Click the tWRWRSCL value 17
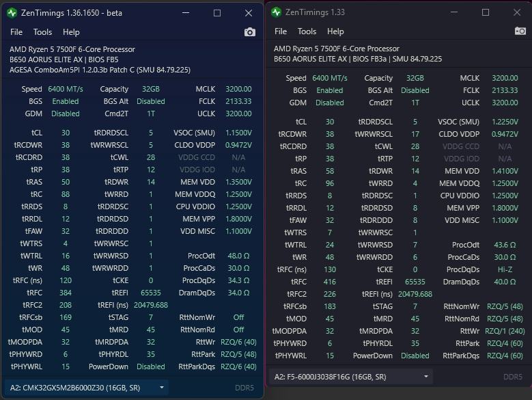 (415, 134)
